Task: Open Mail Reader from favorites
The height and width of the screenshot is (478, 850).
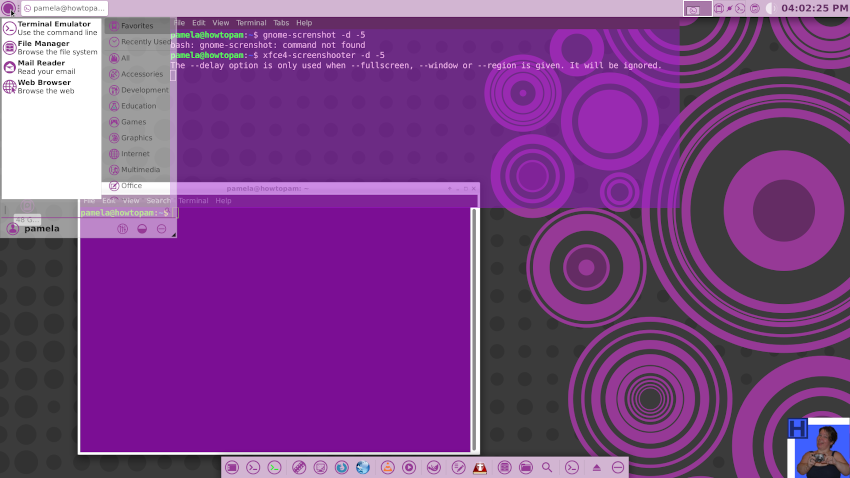Action: pyautogui.click(x=51, y=67)
